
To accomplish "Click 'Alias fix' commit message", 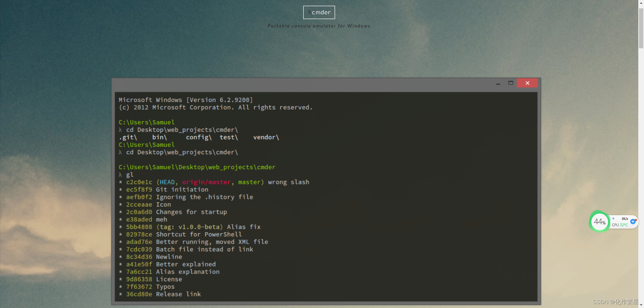I will pos(244,227).
